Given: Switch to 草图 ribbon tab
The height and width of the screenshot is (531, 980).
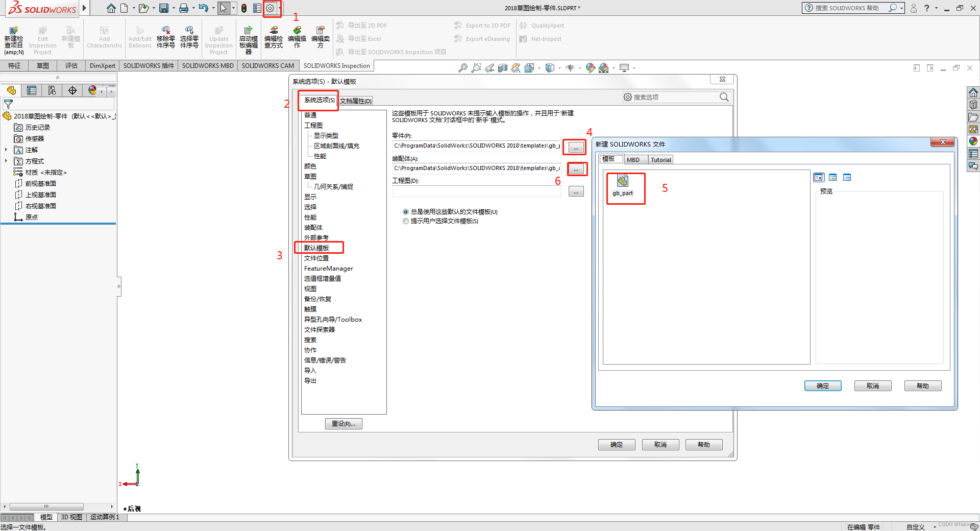Looking at the screenshot, I should click(x=43, y=66).
